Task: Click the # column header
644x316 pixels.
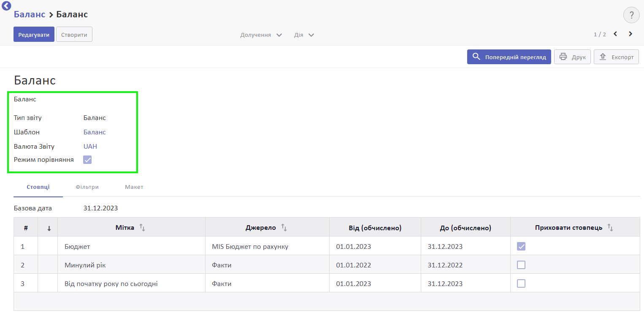Action: (26, 228)
